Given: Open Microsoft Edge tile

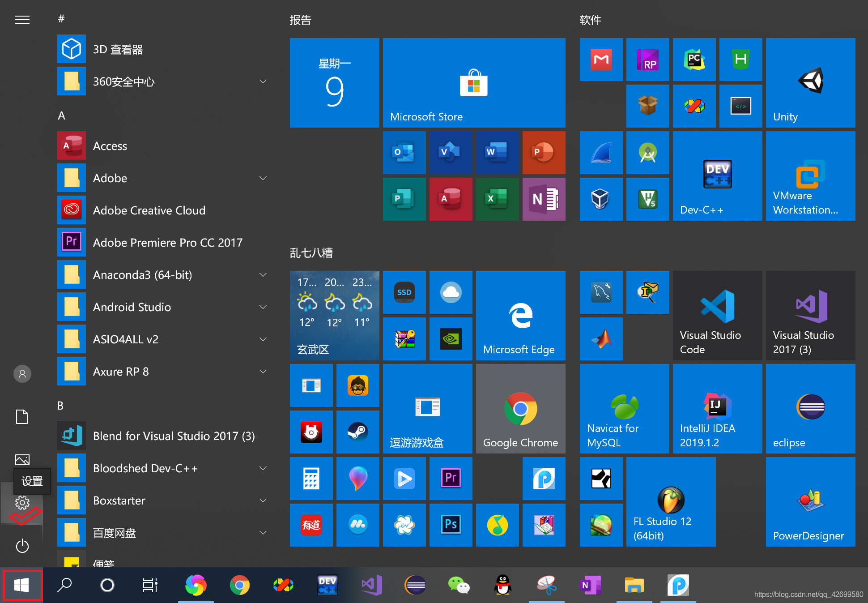Looking at the screenshot, I should click(x=520, y=316).
